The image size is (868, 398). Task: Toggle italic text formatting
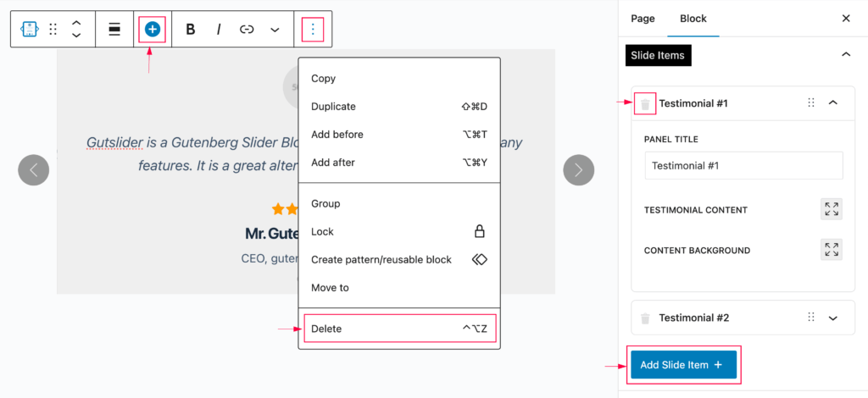pyautogui.click(x=219, y=30)
